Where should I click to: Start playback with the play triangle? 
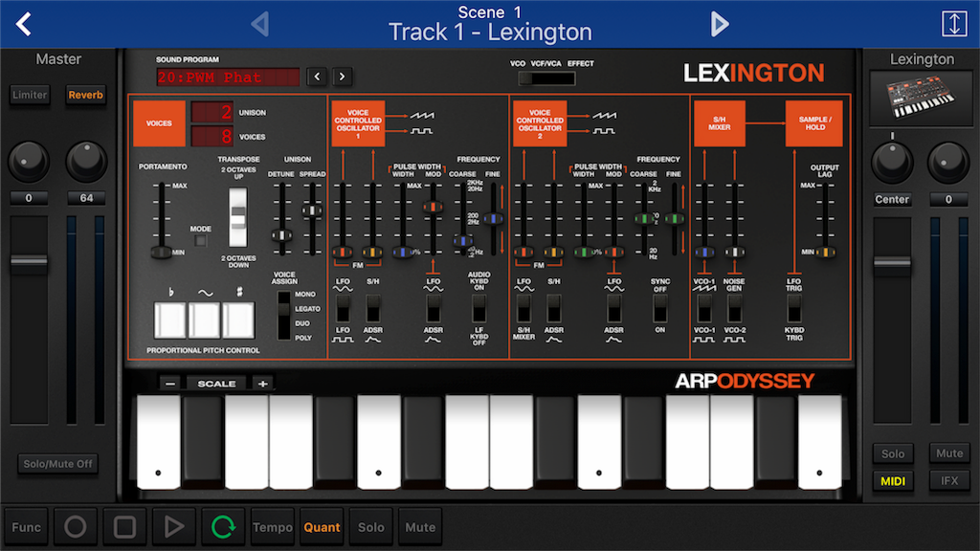174,527
